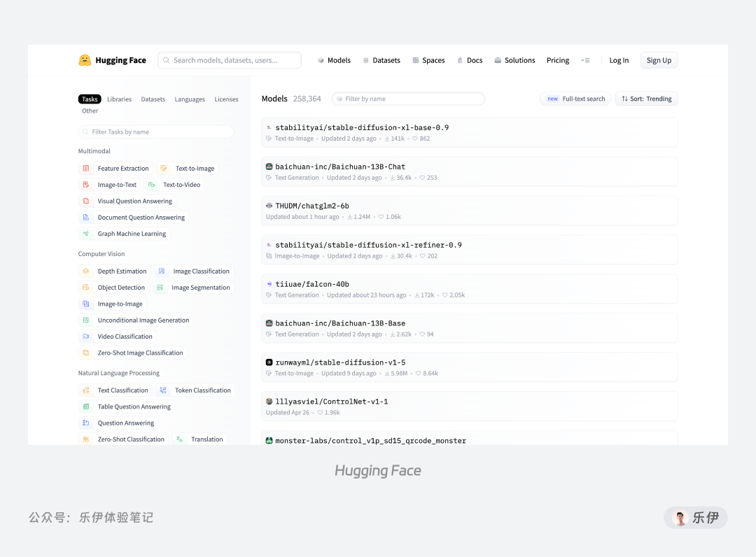Screen dimensions: 756x557
Task: Click the Text-to-Image task icon
Action: click(163, 168)
